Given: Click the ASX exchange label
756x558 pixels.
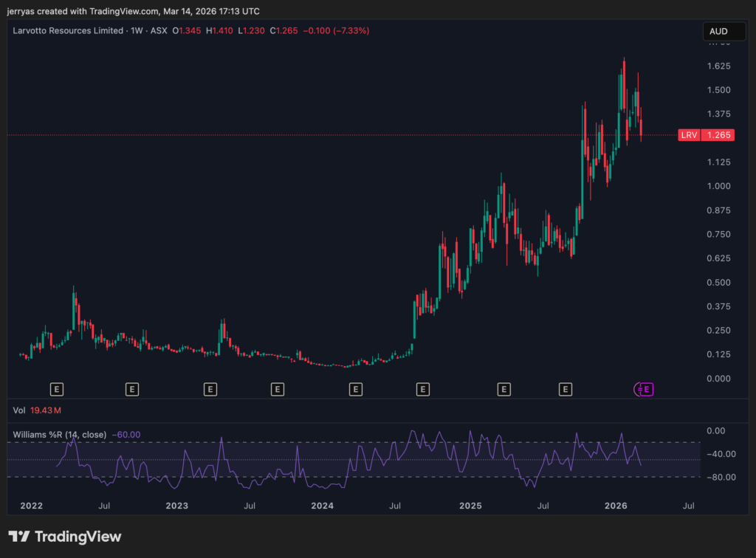Looking at the screenshot, I should (156, 31).
